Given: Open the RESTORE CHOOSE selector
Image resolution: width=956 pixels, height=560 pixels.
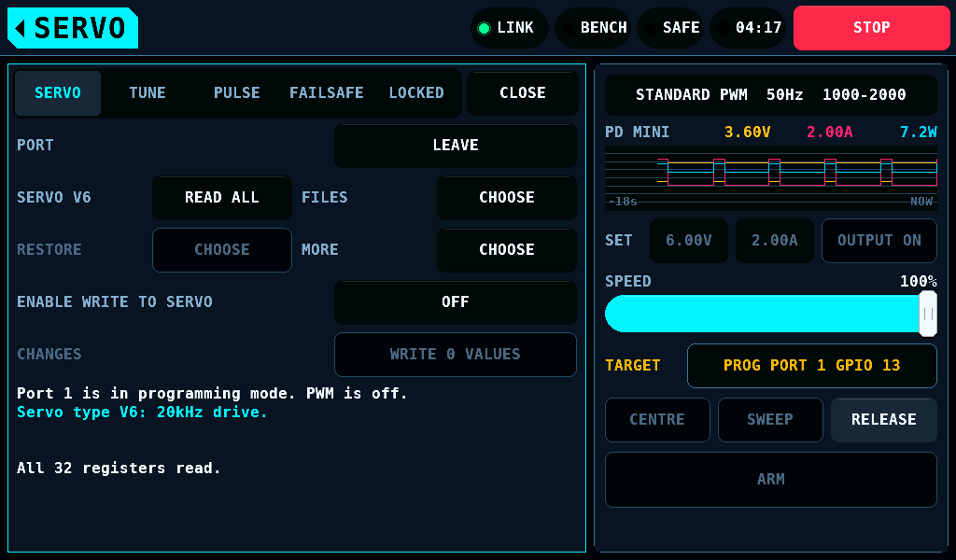Looking at the screenshot, I should 222,250.
